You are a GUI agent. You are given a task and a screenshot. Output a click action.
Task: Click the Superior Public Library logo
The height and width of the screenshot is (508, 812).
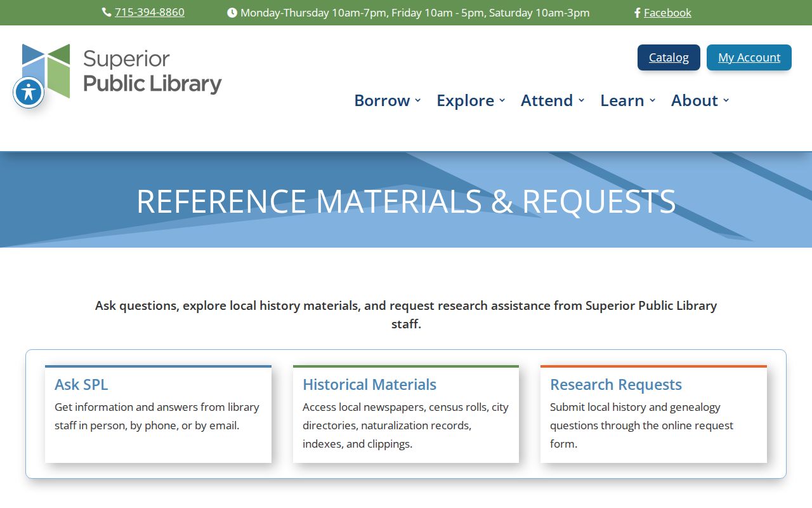pos(122,71)
